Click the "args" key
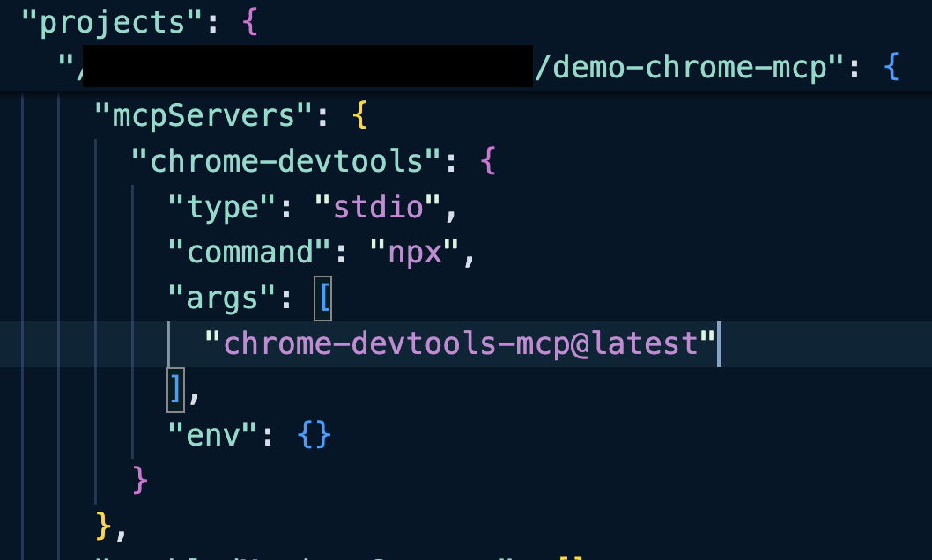The width and height of the screenshot is (932, 560). pyautogui.click(x=222, y=298)
